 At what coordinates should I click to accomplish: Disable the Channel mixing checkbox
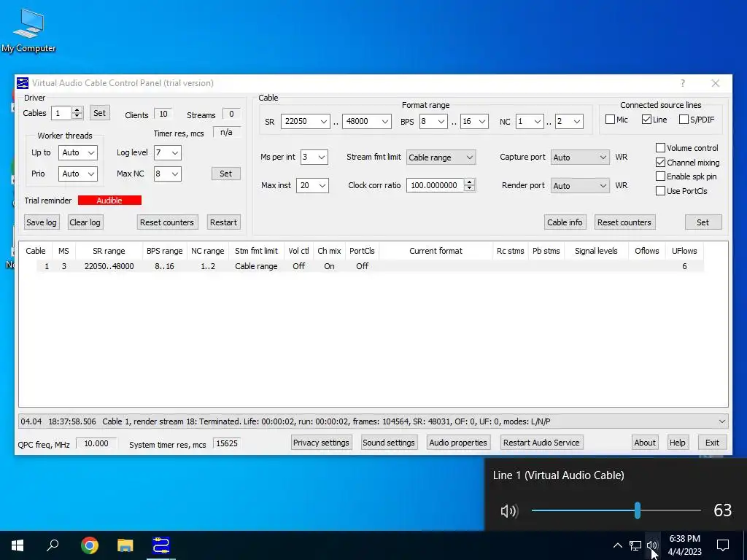(x=660, y=163)
